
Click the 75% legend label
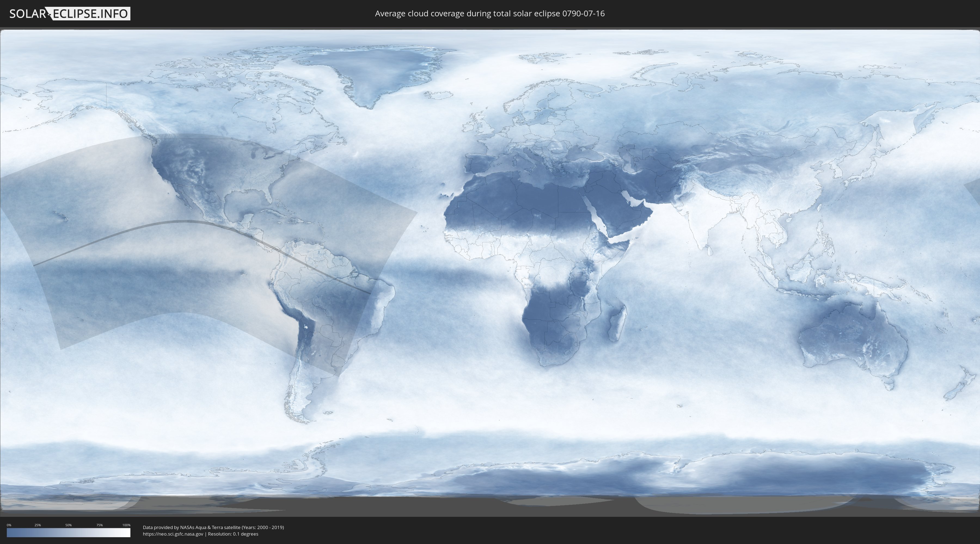(x=99, y=525)
